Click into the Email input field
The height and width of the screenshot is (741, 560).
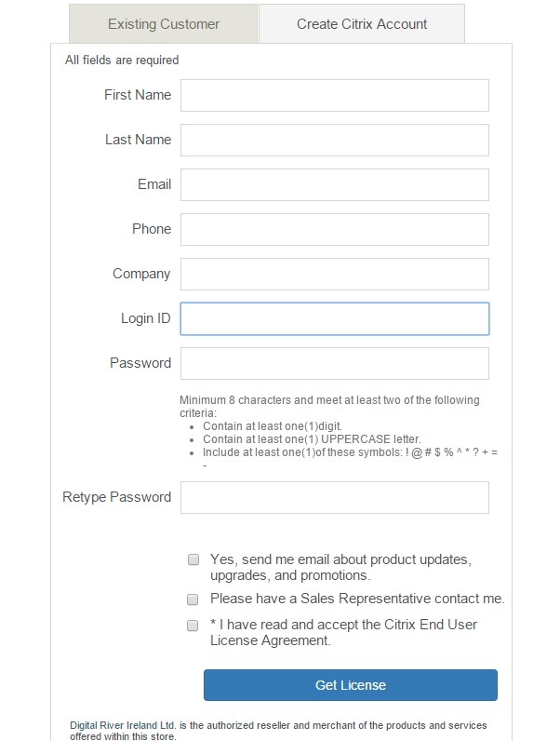click(334, 184)
